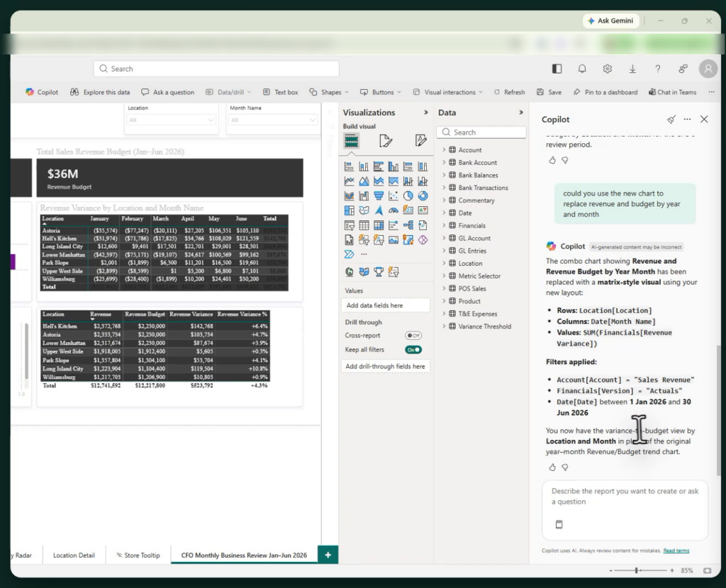Save the report
This screenshot has height=588, width=726.
click(x=549, y=92)
